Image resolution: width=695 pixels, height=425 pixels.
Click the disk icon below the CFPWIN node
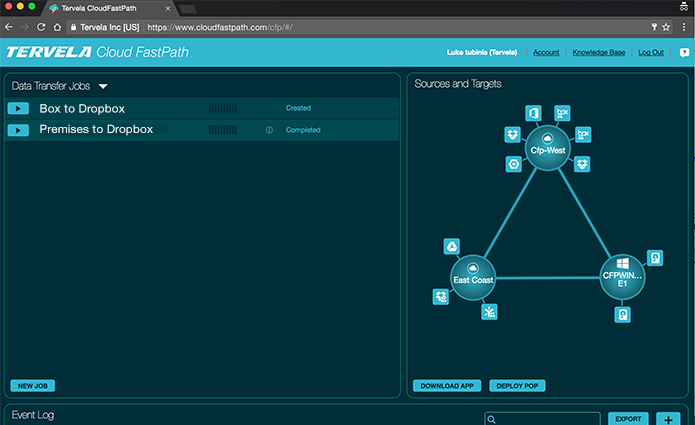coord(624,314)
